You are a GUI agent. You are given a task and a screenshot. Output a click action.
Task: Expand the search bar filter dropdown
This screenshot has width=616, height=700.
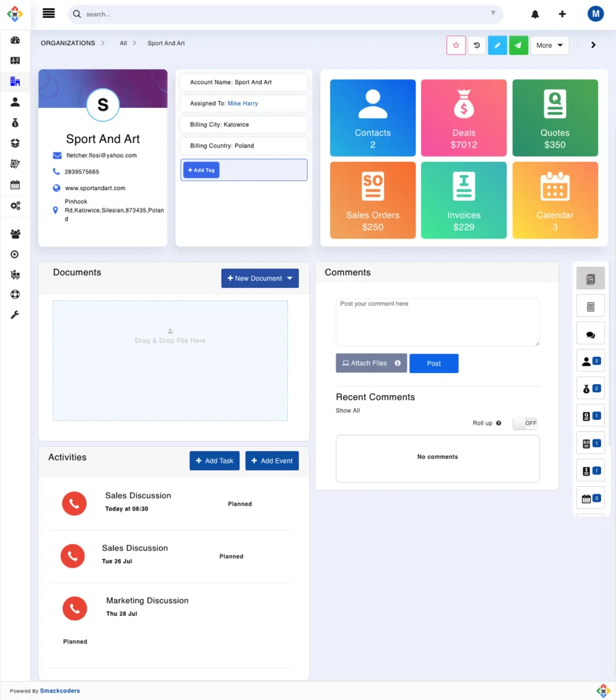[x=493, y=14]
